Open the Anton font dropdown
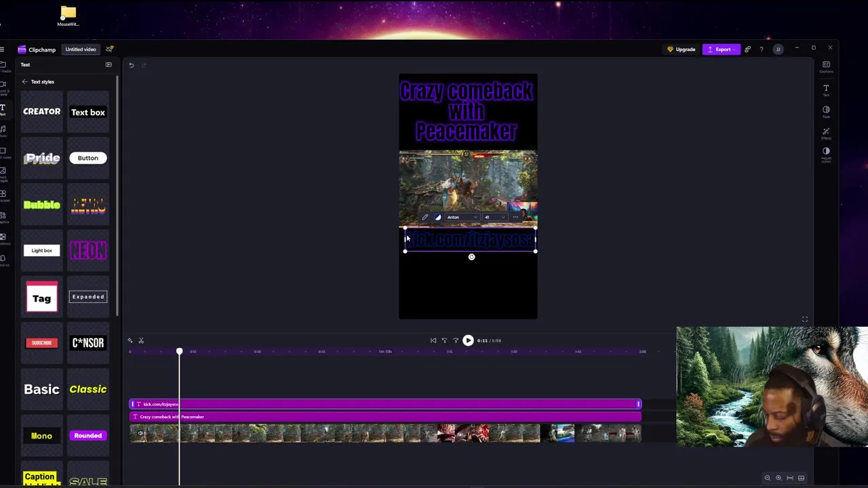This screenshot has width=868, height=488. click(x=462, y=218)
